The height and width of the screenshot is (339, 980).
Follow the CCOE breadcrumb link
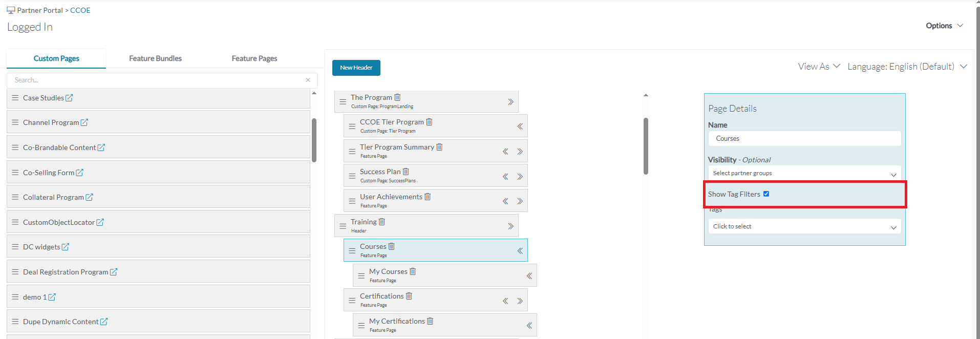[80, 10]
